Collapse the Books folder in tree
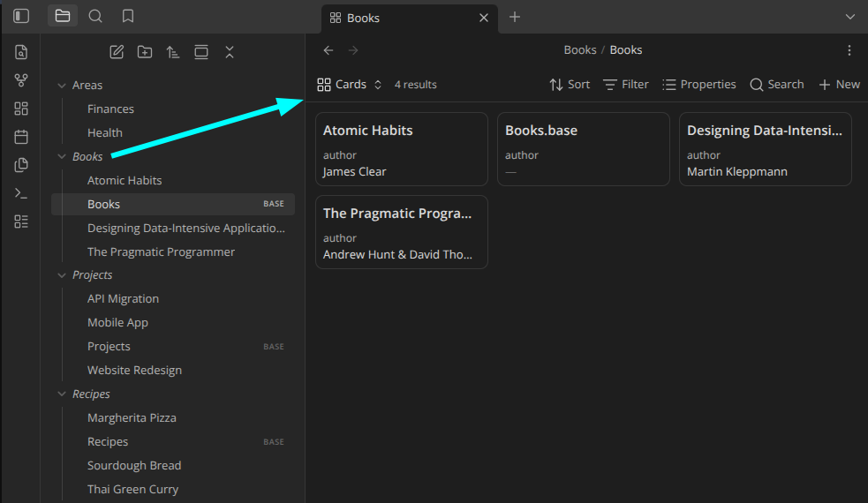868x503 pixels. [62, 156]
